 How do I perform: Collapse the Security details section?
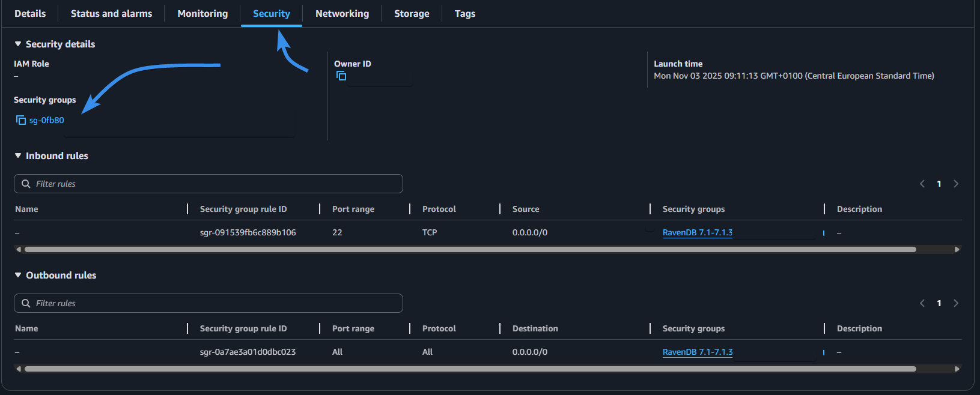[x=18, y=44]
